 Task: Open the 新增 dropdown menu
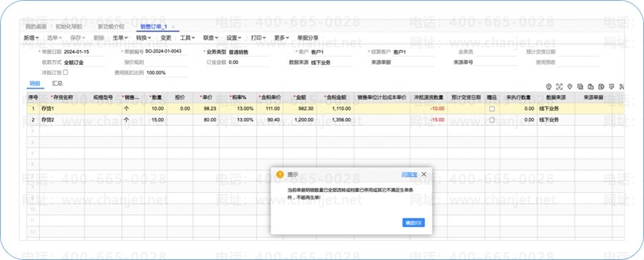pos(31,38)
